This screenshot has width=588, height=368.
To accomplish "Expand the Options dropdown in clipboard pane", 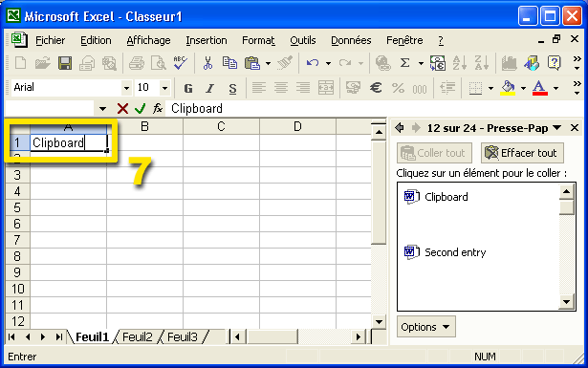I will 426,327.
